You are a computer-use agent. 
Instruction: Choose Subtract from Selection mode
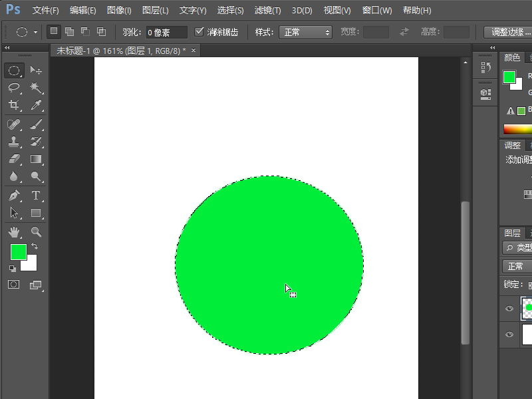(x=86, y=31)
